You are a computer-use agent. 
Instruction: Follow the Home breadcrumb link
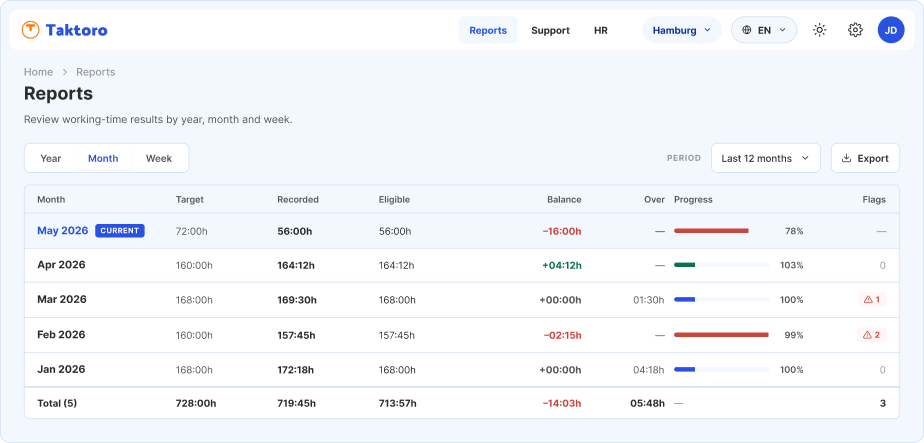coord(38,72)
